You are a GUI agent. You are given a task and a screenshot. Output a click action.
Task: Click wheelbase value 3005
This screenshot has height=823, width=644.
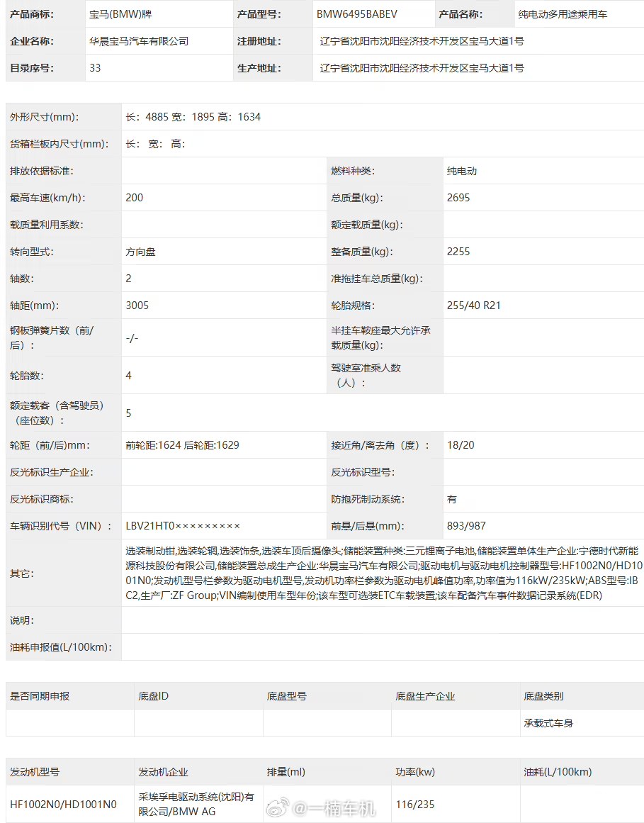click(137, 305)
